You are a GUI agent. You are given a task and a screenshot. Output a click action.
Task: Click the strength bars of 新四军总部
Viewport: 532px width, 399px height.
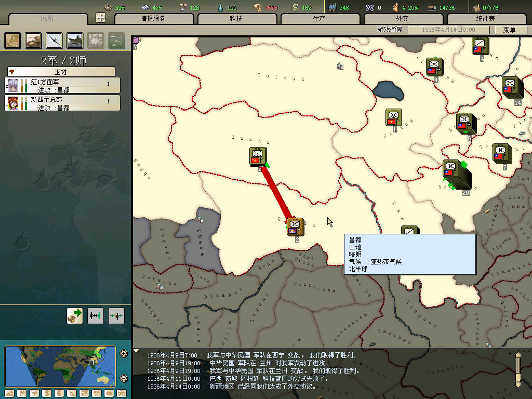point(24,103)
